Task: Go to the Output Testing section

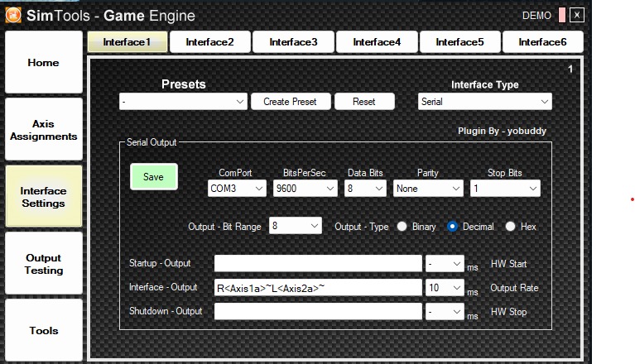Action: click(44, 264)
